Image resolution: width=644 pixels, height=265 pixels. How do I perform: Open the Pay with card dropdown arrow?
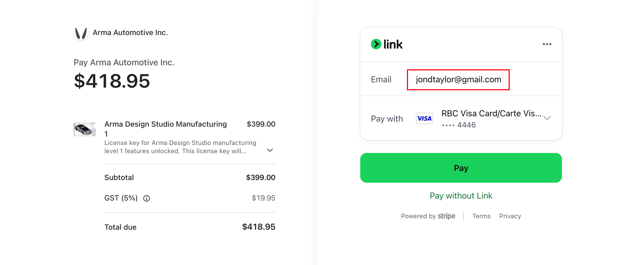[547, 118]
